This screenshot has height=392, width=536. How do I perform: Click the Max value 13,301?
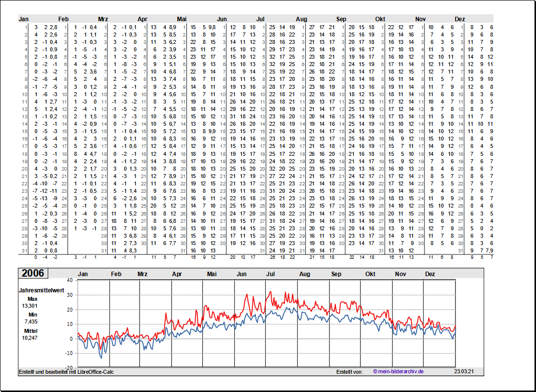(x=29, y=306)
